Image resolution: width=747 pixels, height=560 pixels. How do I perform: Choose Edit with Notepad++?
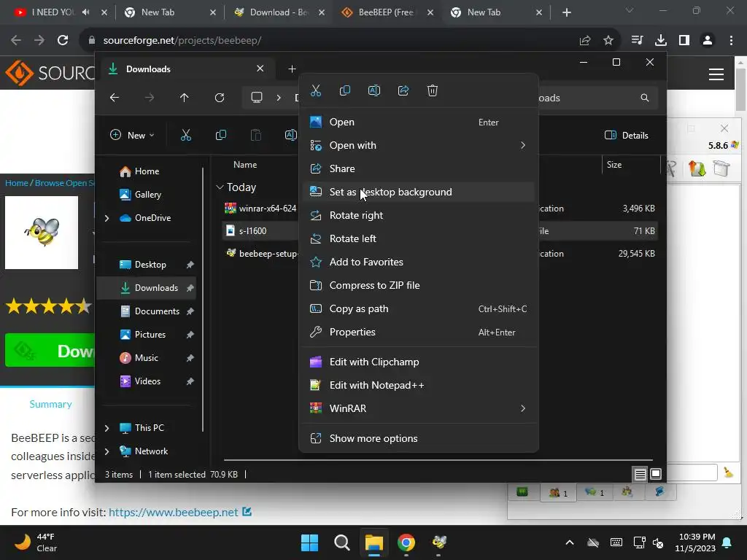(x=418, y=385)
